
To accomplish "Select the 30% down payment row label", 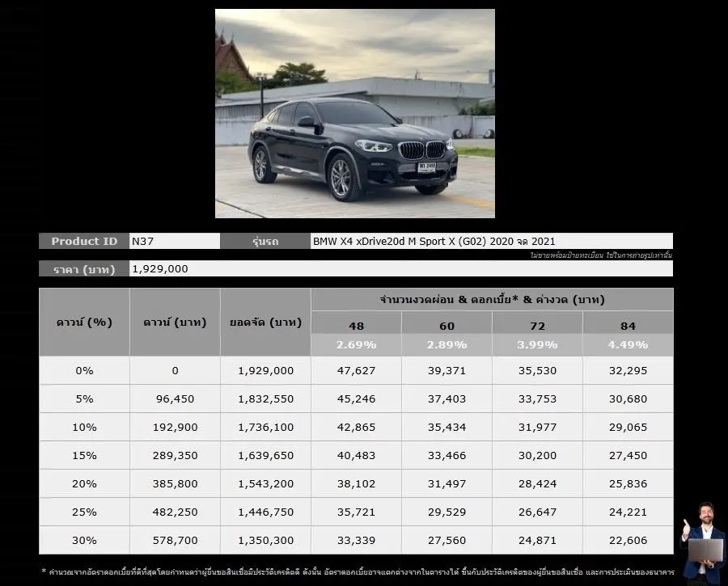I will [84, 540].
